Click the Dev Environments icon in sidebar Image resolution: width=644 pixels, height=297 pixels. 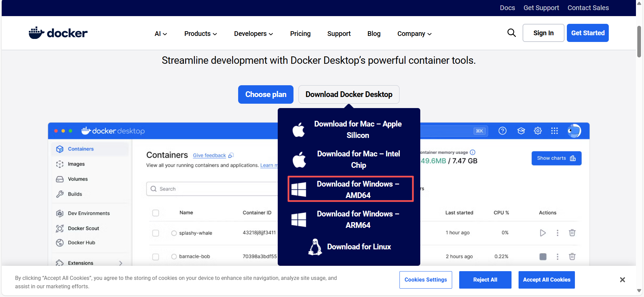pyautogui.click(x=60, y=213)
